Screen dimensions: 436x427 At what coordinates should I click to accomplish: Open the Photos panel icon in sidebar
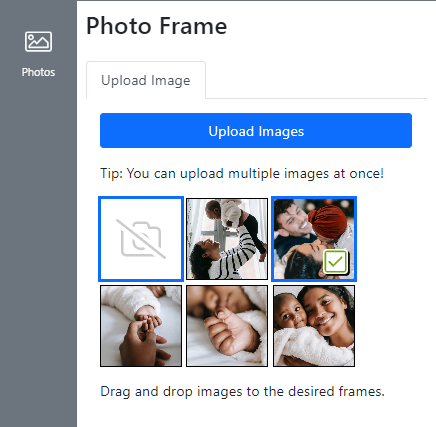point(38,42)
